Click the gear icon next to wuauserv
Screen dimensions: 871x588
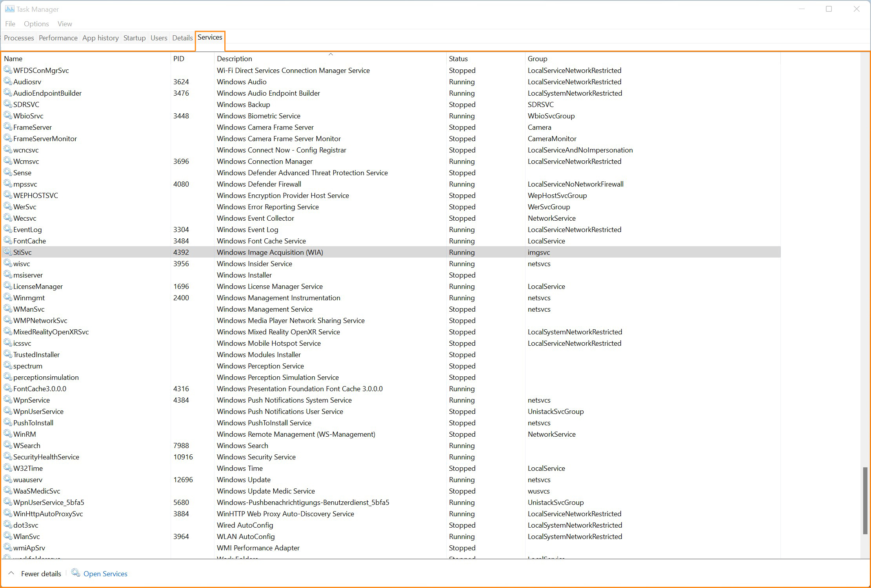point(7,479)
